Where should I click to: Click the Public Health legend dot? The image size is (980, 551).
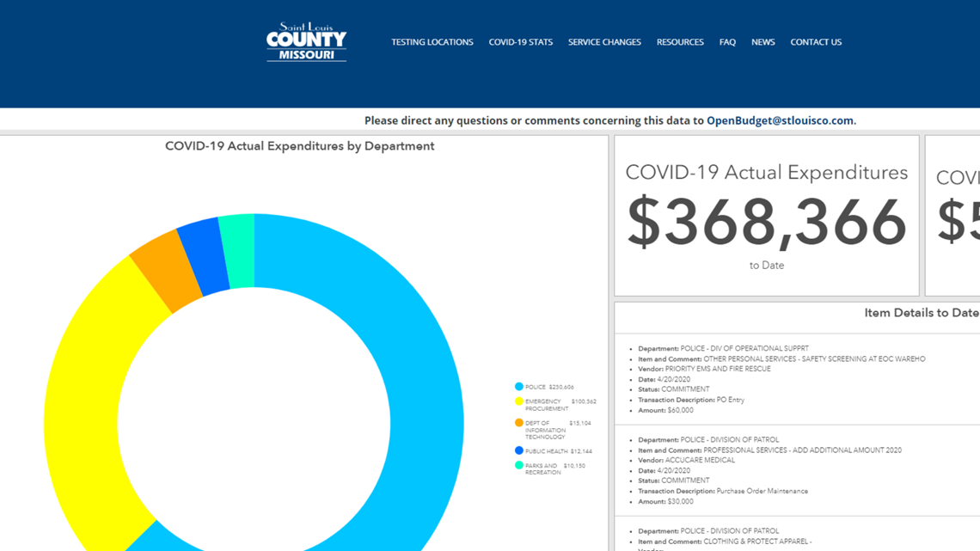[x=519, y=450]
